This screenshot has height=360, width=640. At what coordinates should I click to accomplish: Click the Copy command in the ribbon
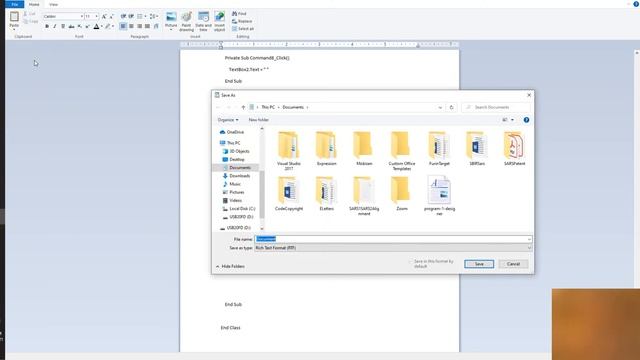31,21
